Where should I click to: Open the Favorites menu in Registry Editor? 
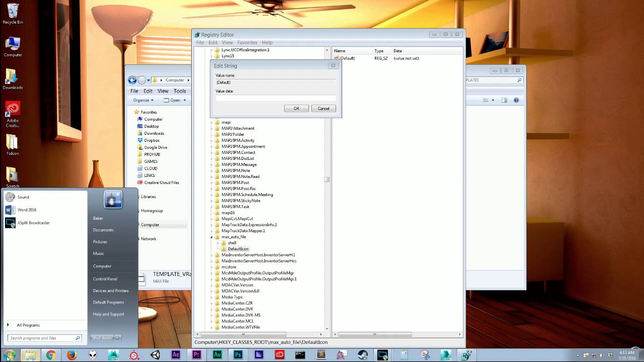point(247,42)
